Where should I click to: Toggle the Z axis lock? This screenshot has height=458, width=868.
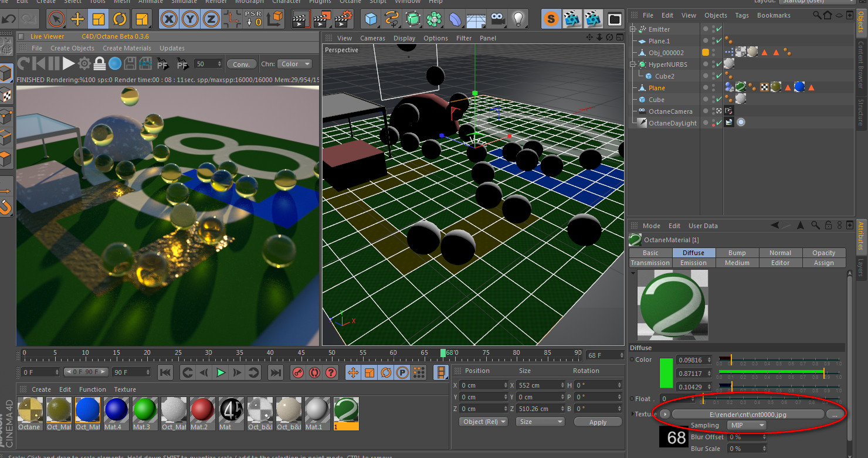[211, 19]
